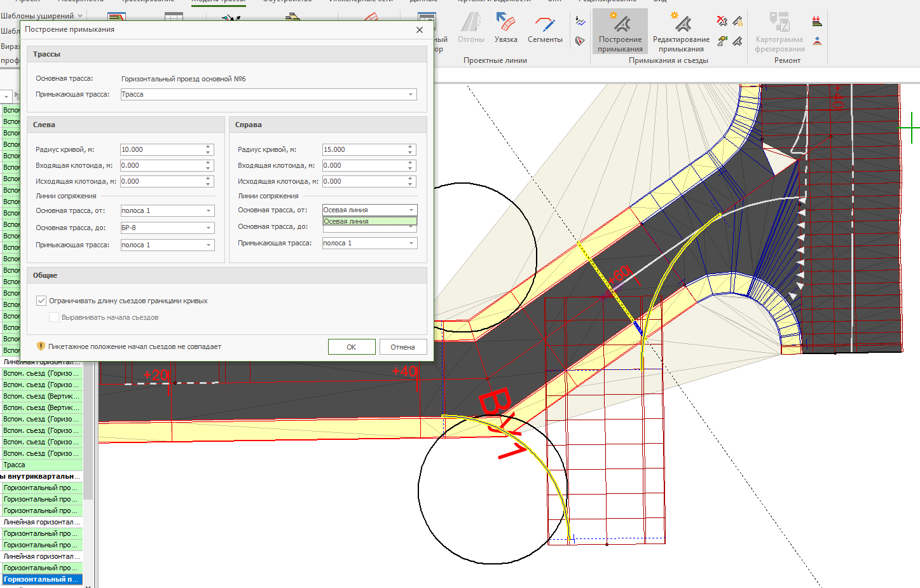
Task: Open the Сегменты tool
Action: pos(545,28)
